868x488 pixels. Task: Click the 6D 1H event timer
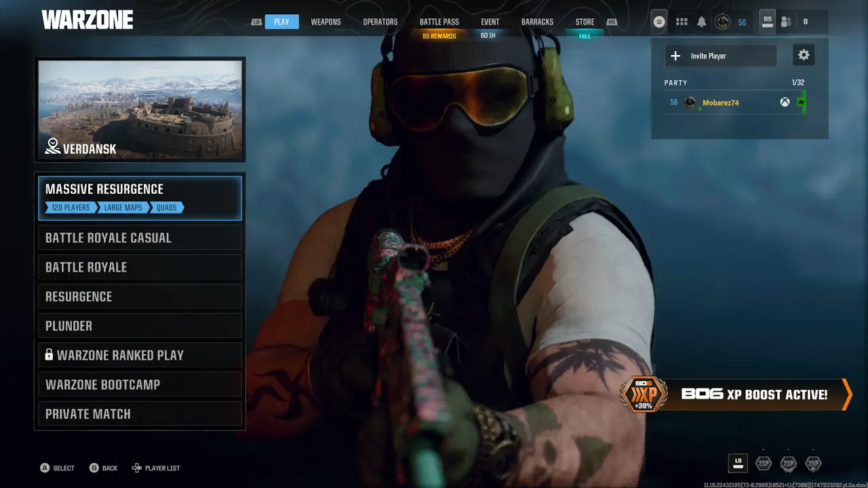488,35
